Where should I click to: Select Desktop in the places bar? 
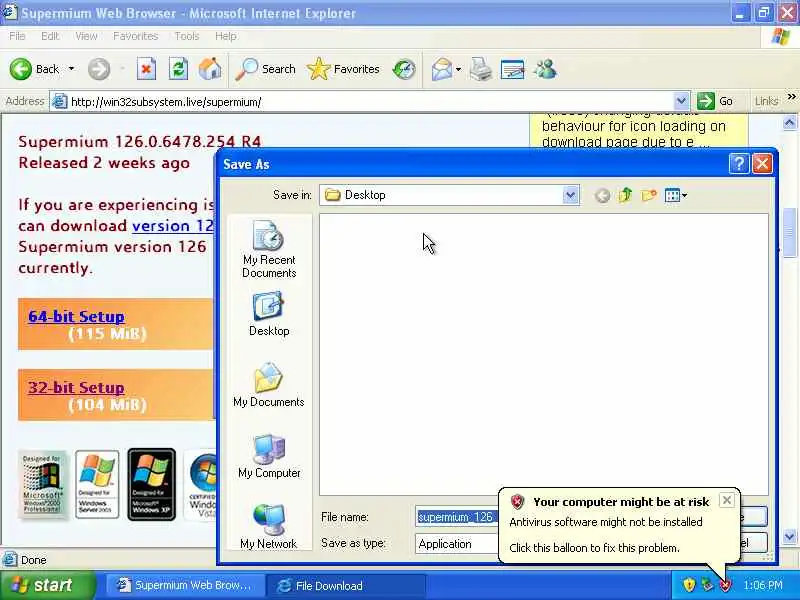click(269, 314)
